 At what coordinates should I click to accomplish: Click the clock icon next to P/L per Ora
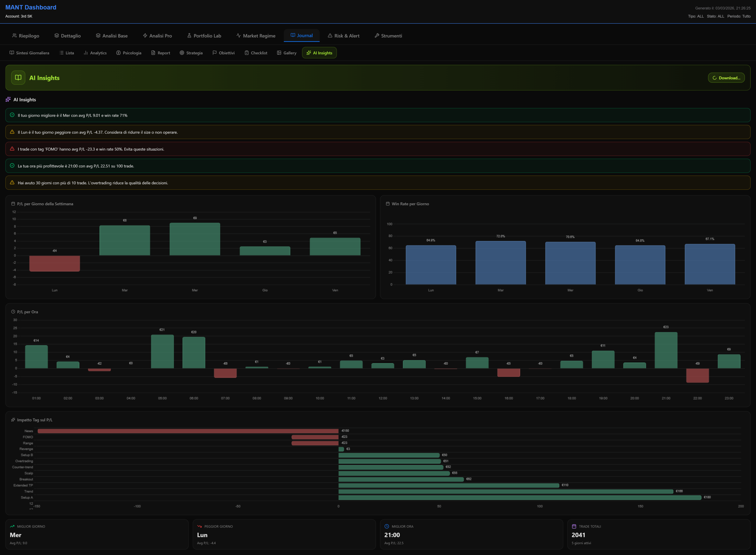click(x=13, y=312)
